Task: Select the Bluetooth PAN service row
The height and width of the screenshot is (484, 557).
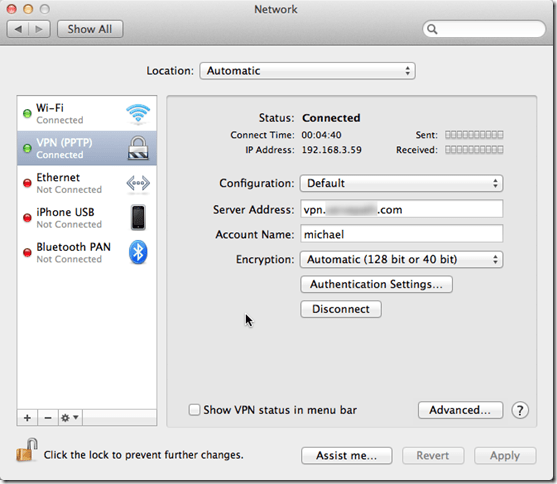Action: (x=87, y=252)
